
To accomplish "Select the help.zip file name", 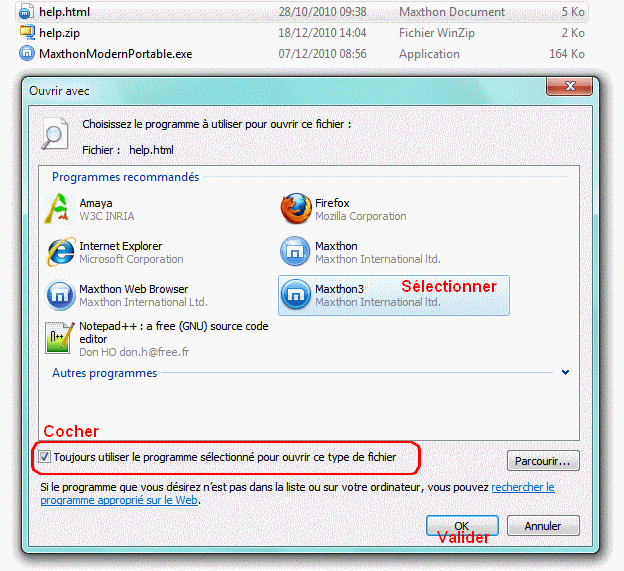I will pos(60,33).
